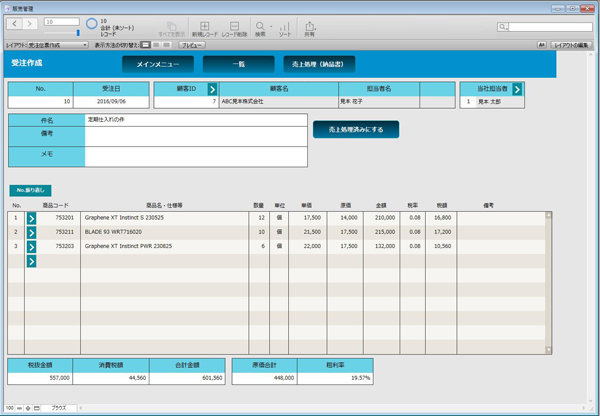Click the 当社担当者 lookup arrow icon
The width and height of the screenshot is (600, 416).
[517, 89]
